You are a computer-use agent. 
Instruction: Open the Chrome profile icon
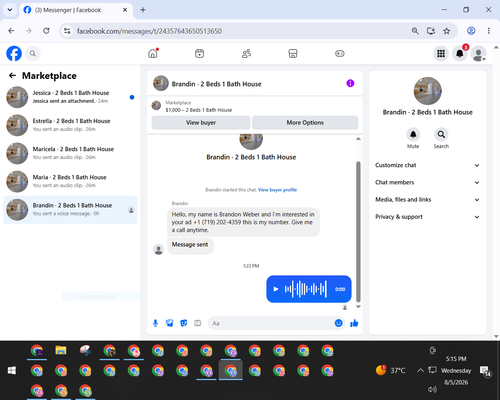click(471, 31)
